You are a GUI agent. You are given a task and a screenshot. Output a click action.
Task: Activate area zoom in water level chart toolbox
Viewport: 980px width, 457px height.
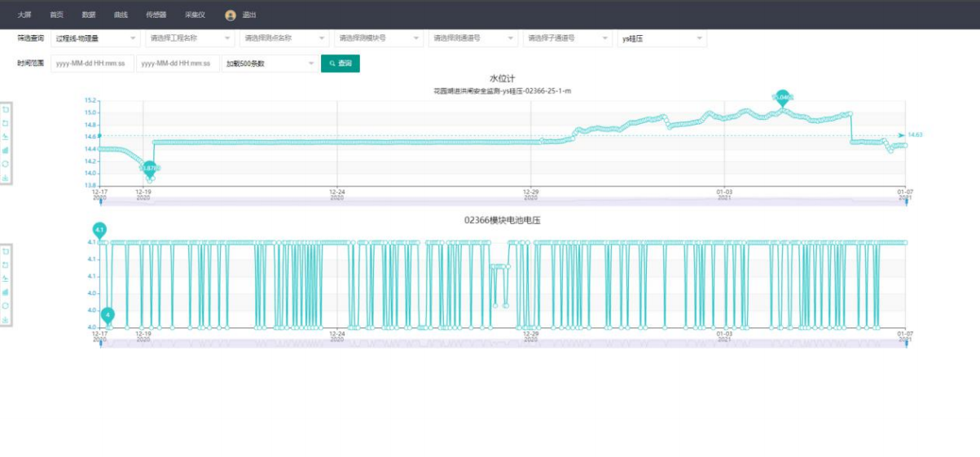click(6, 109)
